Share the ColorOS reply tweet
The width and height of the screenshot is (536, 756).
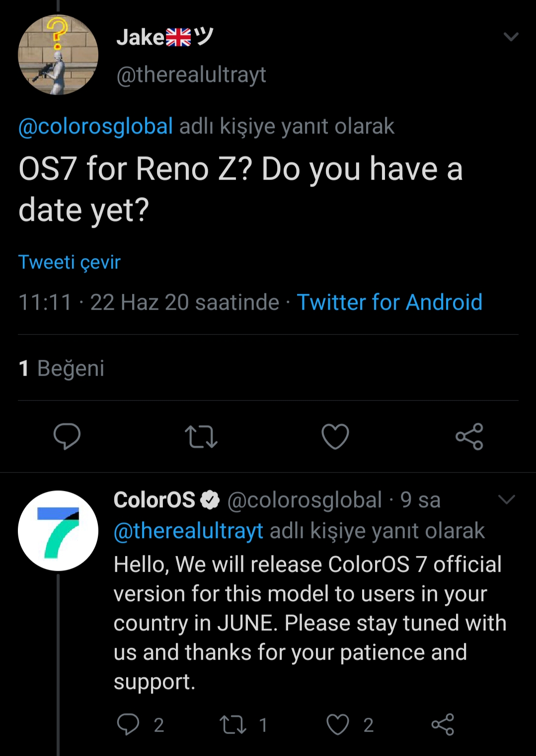click(443, 724)
